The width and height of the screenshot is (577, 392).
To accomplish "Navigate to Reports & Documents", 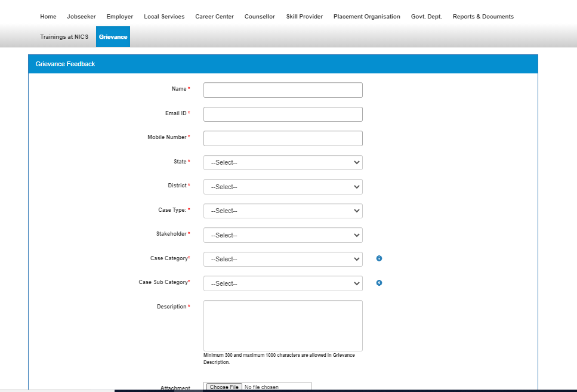I will tap(483, 17).
